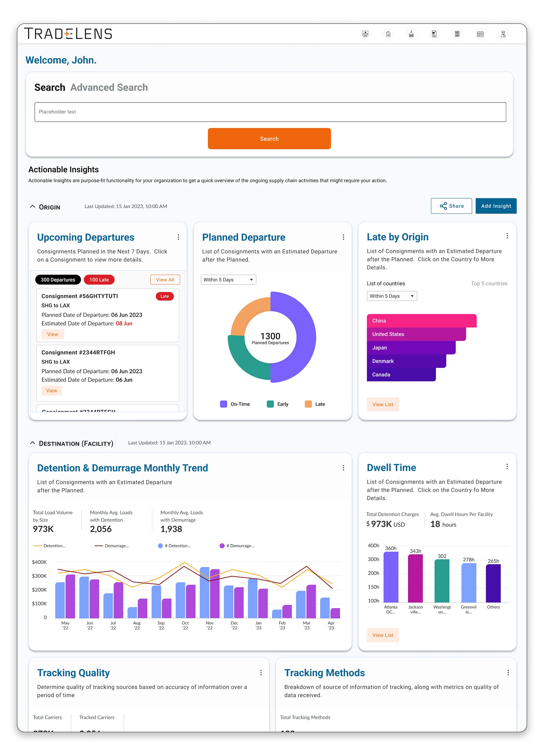Click the price tag icon in header
The height and width of the screenshot is (756, 544).
(388, 34)
